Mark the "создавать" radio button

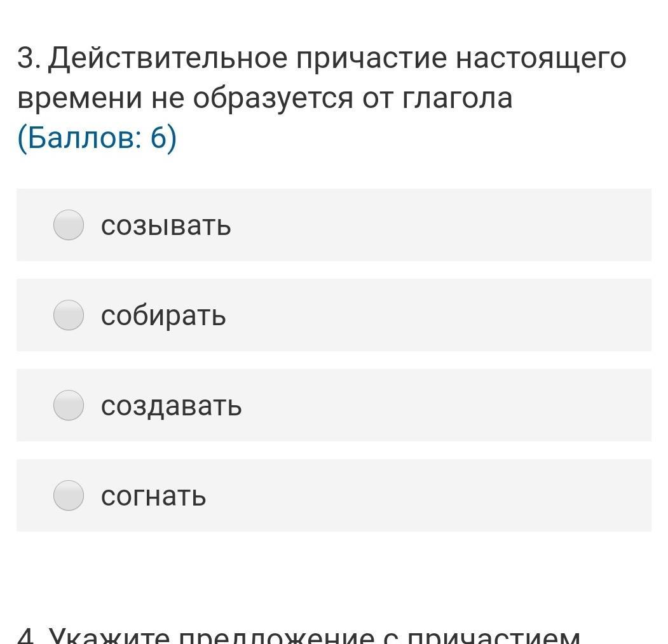(68, 405)
